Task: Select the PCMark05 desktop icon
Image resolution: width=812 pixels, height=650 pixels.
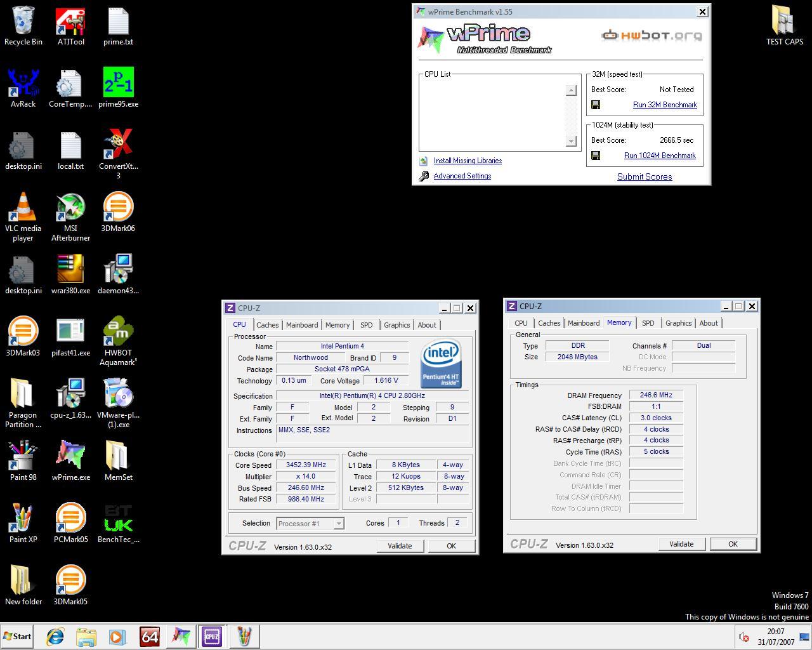Action: click(x=70, y=524)
